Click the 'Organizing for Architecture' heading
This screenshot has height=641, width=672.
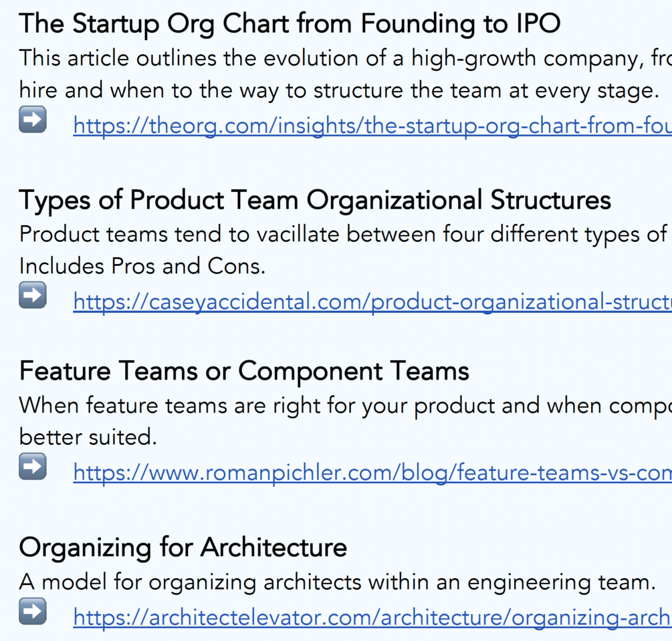click(183, 547)
